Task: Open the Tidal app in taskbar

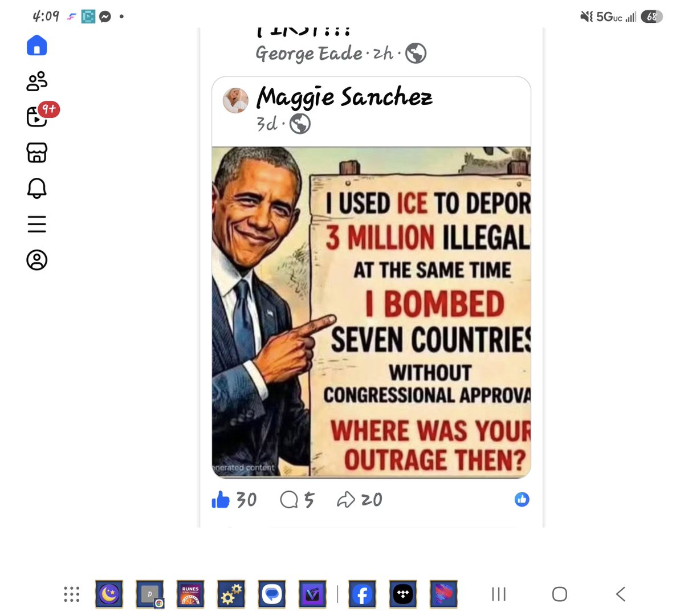Action: point(403,594)
